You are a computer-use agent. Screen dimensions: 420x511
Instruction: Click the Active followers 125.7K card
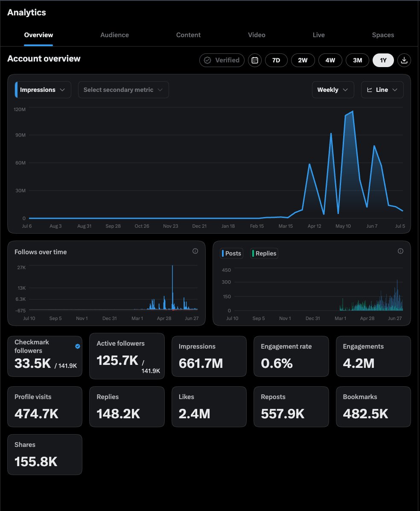(x=127, y=356)
